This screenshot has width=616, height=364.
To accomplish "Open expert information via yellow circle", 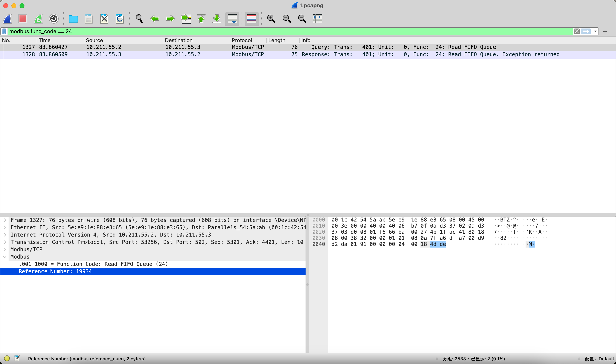I will 7,358.
